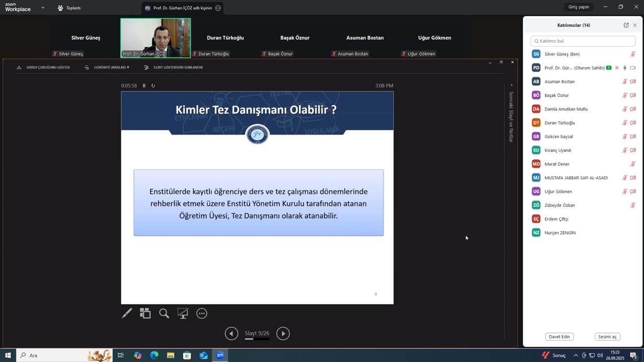Click Slayt Gösterisini Sonlandır option
Screen dimensions: 644x362
tap(173, 68)
